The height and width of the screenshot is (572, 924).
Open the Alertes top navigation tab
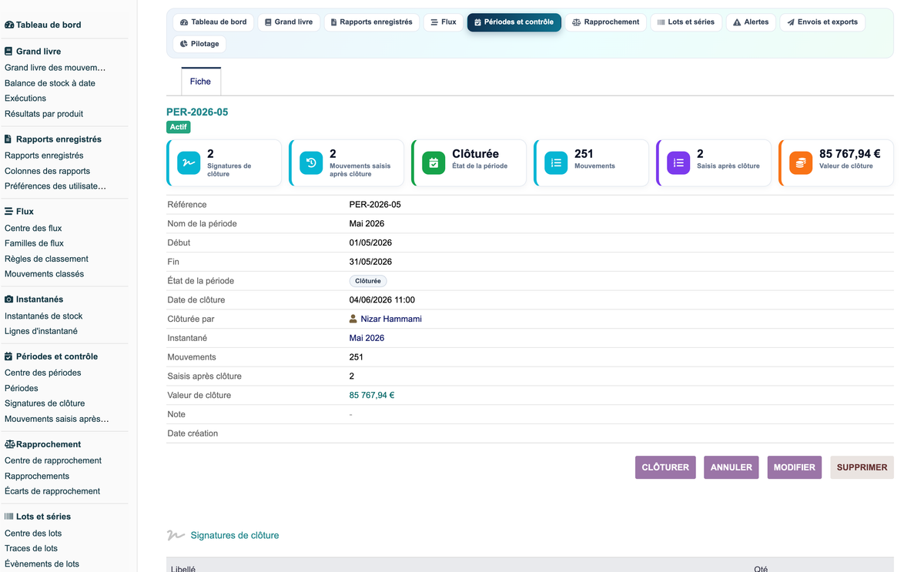pos(751,22)
